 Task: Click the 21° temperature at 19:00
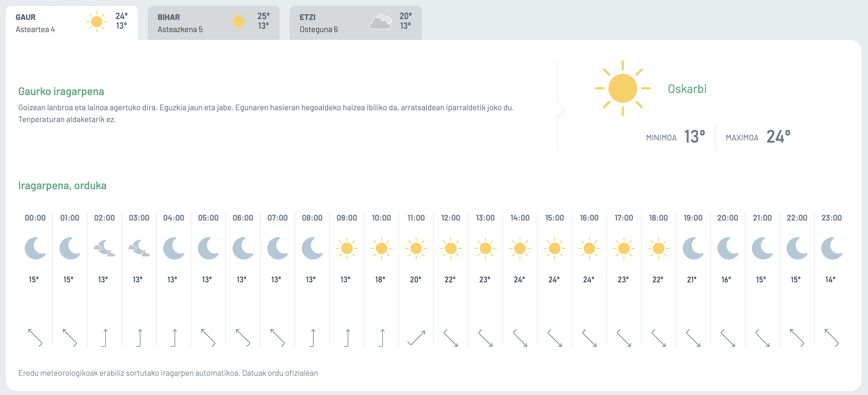pos(692,279)
